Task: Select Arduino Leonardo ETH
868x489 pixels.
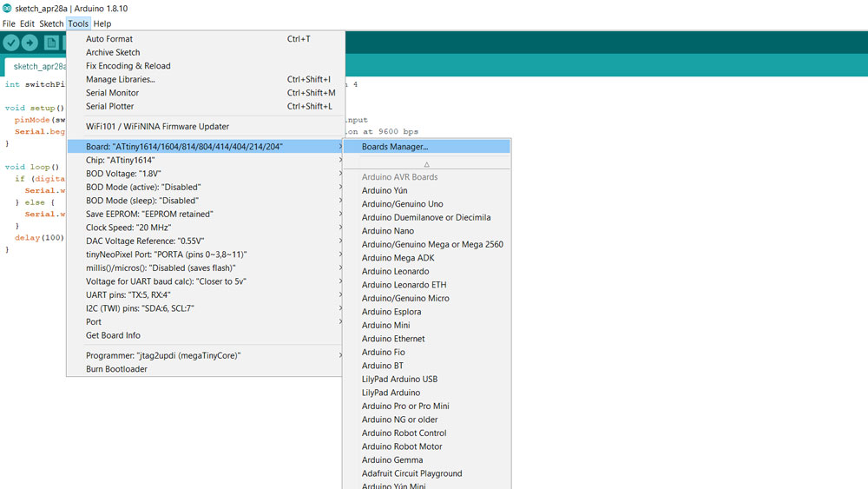Action: coord(427,285)
